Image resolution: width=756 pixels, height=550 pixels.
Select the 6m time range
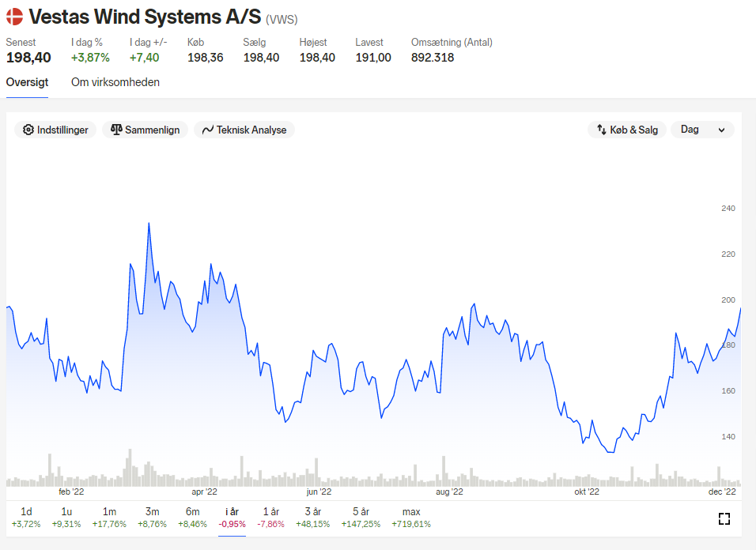(x=192, y=518)
